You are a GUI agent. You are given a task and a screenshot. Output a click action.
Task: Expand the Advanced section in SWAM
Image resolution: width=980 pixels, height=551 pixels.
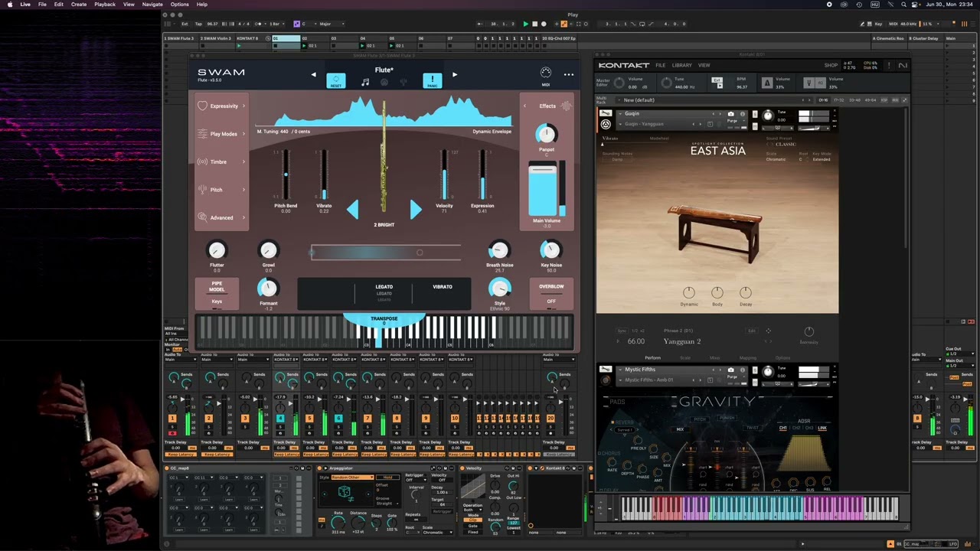click(x=222, y=217)
